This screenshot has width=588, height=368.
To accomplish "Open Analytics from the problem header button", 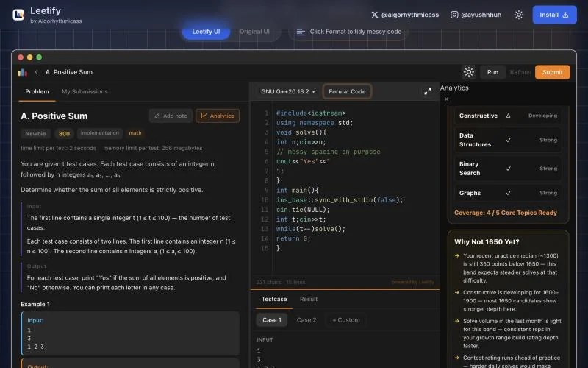I will pyautogui.click(x=218, y=116).
